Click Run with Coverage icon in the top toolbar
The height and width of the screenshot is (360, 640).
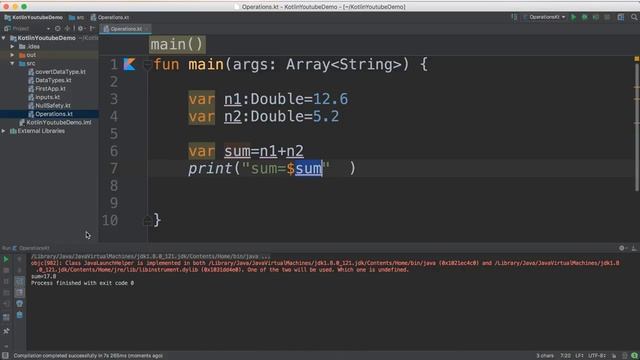[x=596, y=17]
